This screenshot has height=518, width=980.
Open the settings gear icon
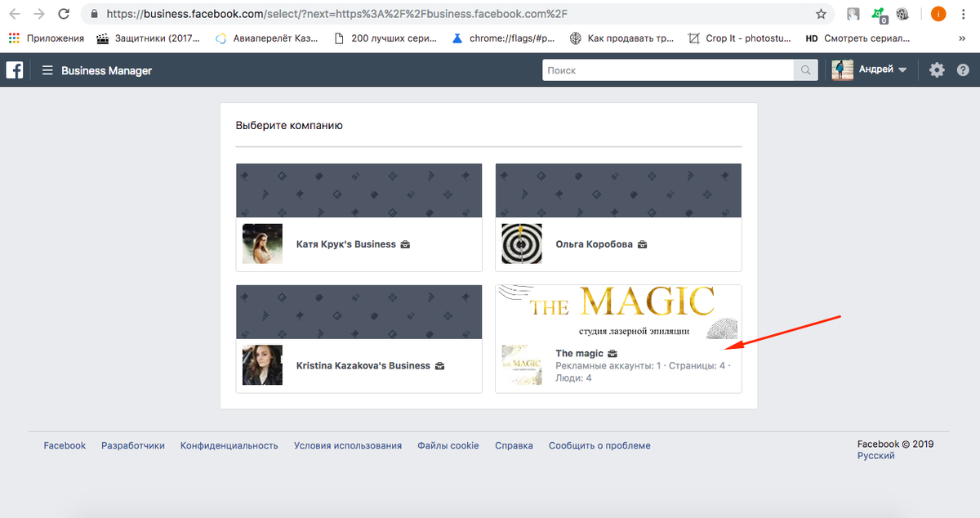coord(937,70)
